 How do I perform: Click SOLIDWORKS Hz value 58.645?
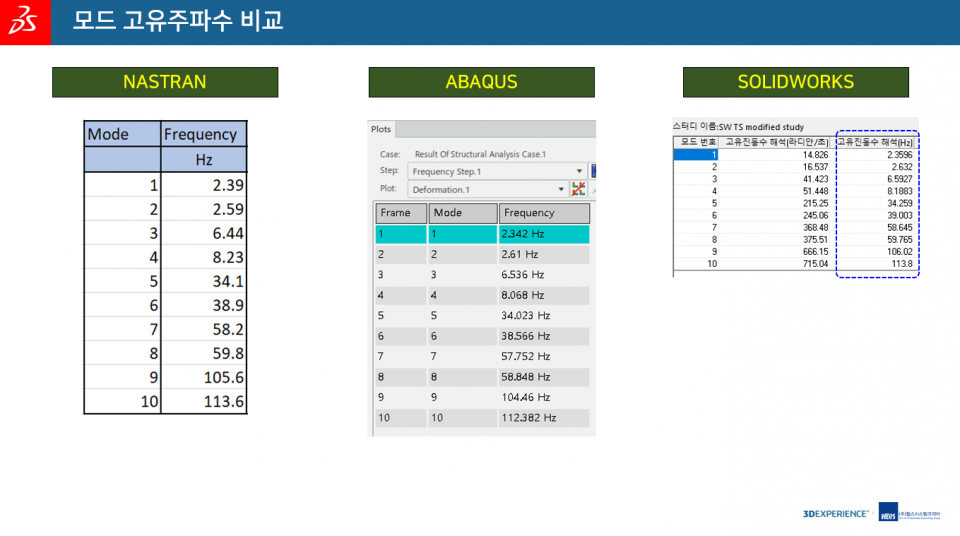pos(899,228)
